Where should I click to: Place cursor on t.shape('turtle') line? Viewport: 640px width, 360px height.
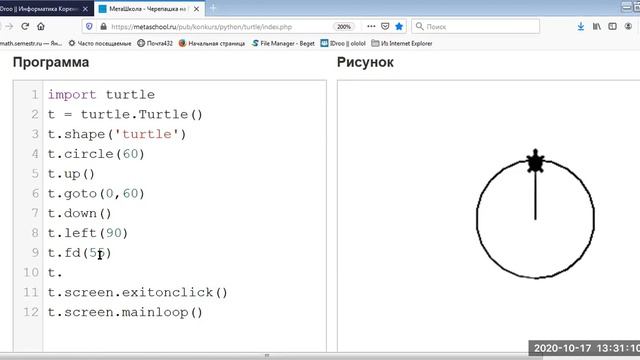[x=117, y=134]
